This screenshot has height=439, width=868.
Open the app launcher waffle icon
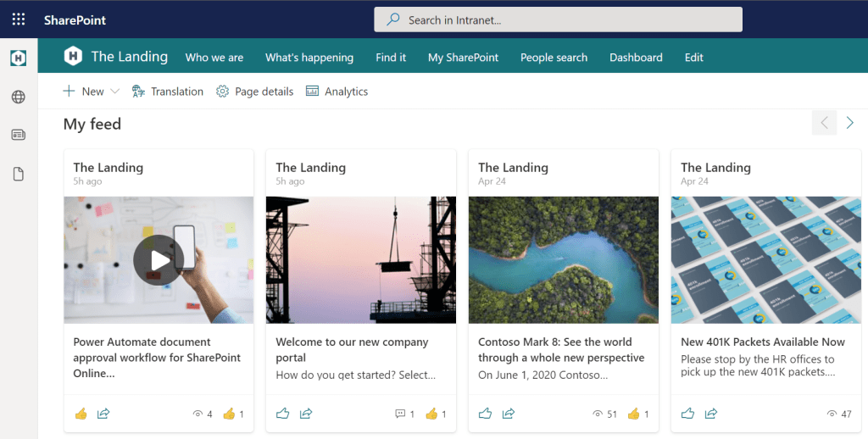tap(19, 19)
